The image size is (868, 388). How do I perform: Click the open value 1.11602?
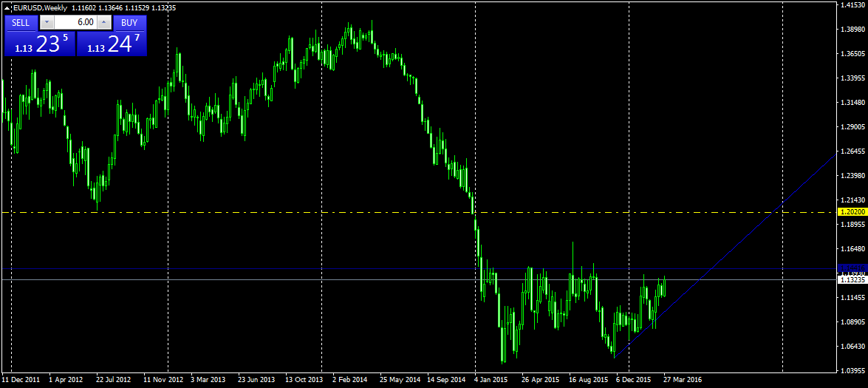(x=83, y=8)
